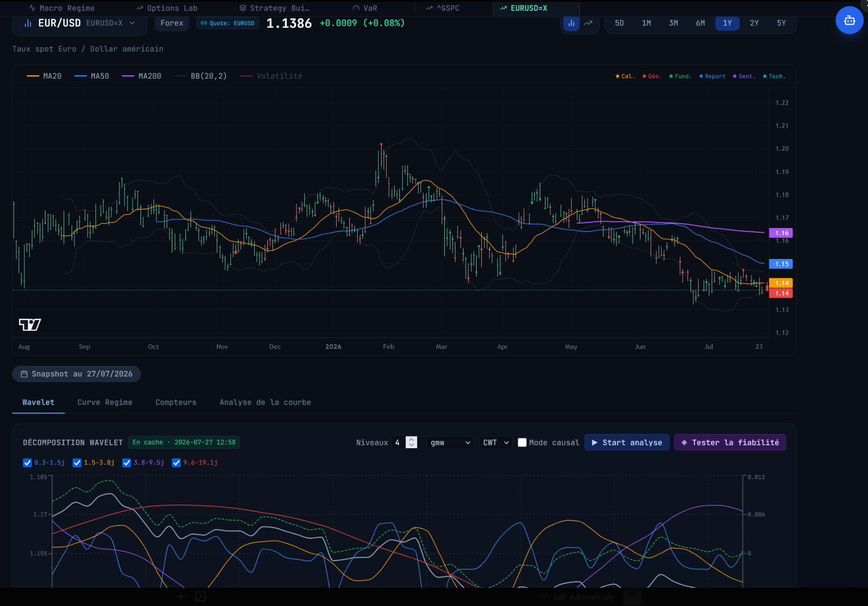
Task: Open the ^GSPC tab
Action: click(x=442, y=8)
